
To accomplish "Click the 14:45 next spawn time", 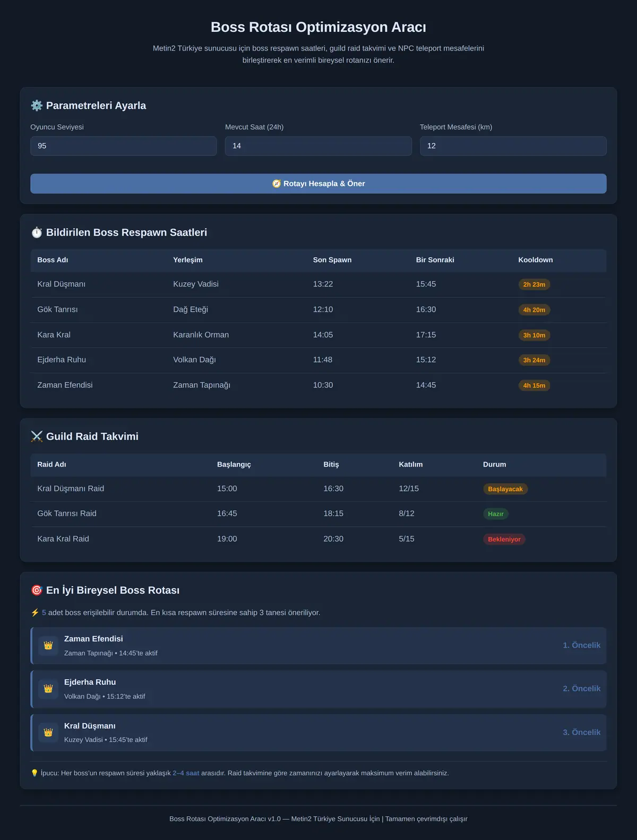I will (x=426, y=385).
